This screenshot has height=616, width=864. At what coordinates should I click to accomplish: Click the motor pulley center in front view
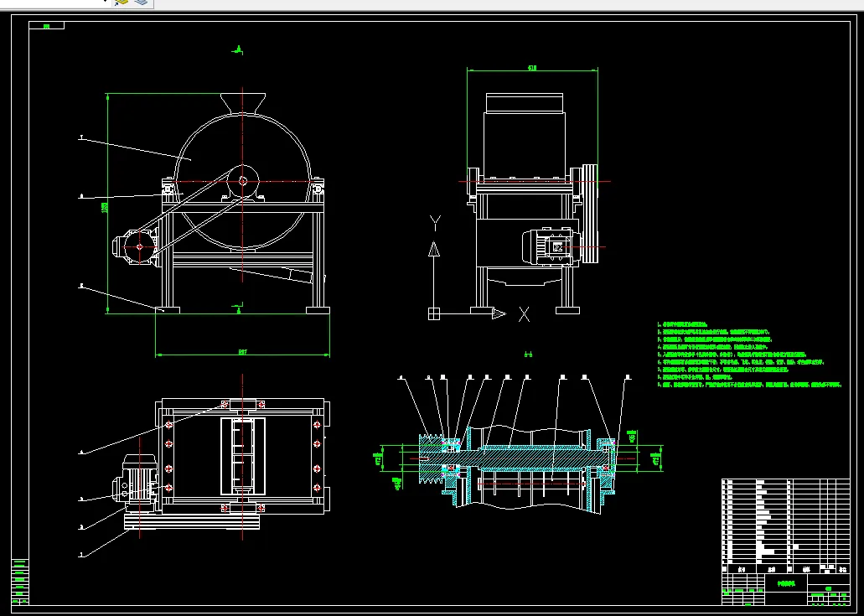coord(139,246)
